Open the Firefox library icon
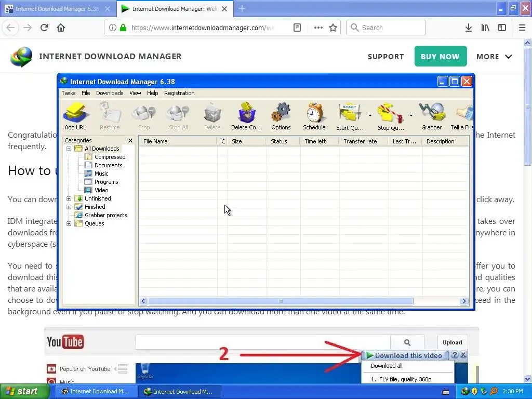The height and width of the screenshot is (399, 532). point(485,28)
